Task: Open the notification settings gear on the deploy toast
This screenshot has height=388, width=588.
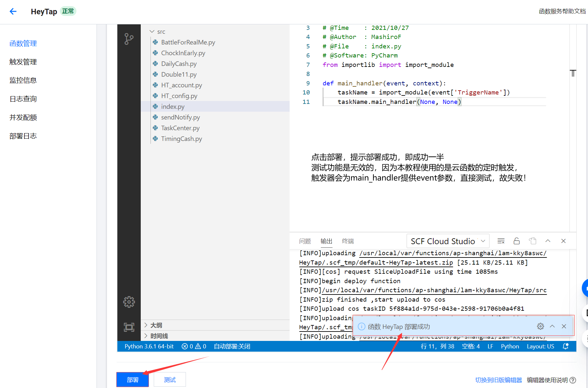Action: tap(541, 326)
